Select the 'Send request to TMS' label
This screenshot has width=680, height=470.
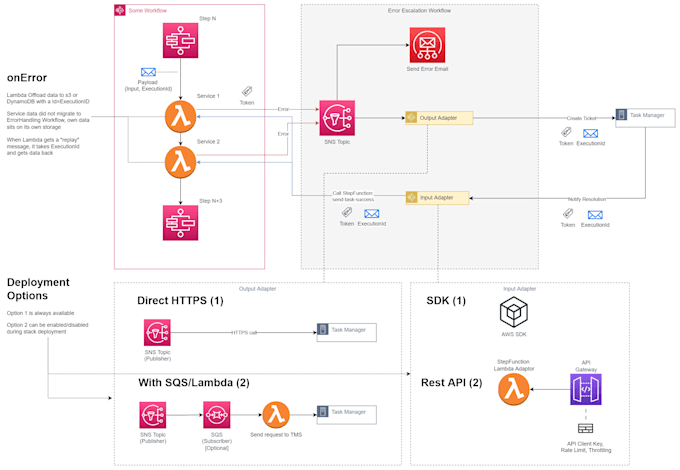pos(276,434)
